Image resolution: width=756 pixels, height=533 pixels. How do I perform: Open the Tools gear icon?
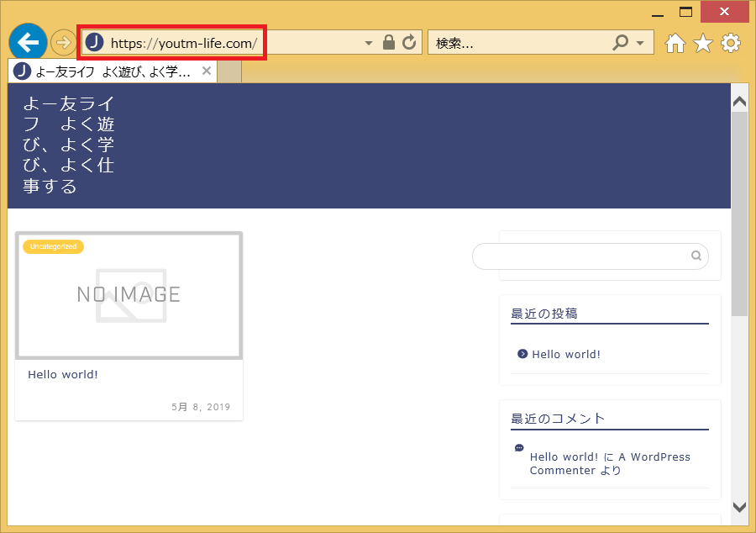731,43
